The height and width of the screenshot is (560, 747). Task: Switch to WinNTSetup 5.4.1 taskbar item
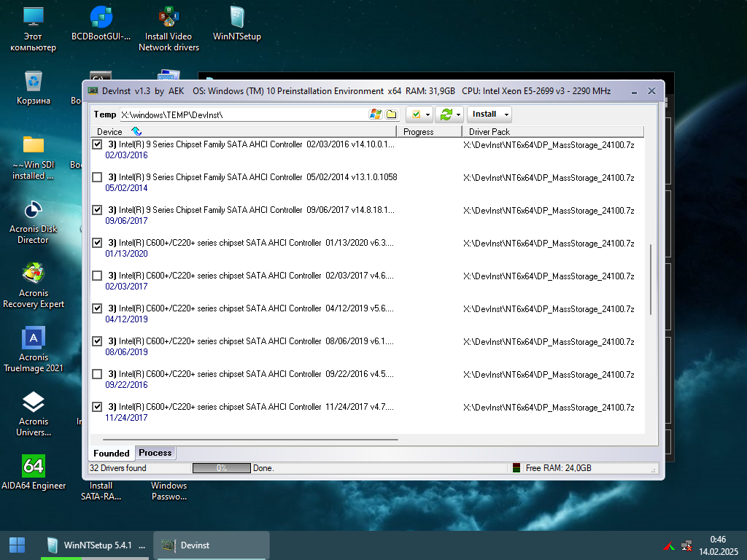(96, 545)
